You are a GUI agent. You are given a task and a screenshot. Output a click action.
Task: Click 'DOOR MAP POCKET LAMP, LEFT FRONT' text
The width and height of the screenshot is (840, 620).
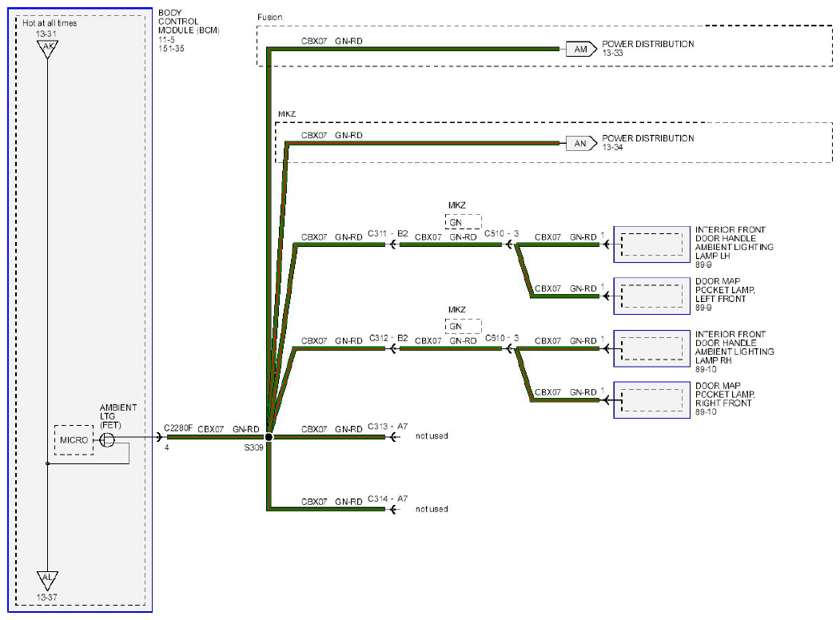(x=726, y=290)
